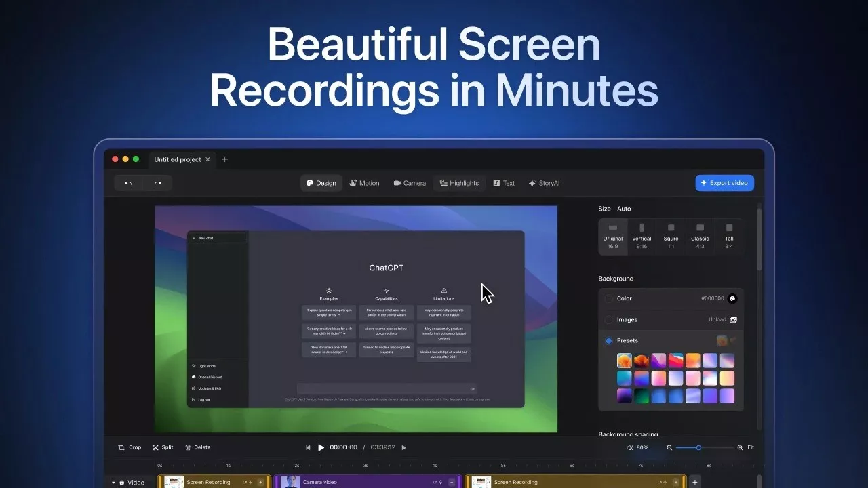The width and height of the screenshot is (868, 488).
Task: Click the Export video button
Action: point(724,183)
